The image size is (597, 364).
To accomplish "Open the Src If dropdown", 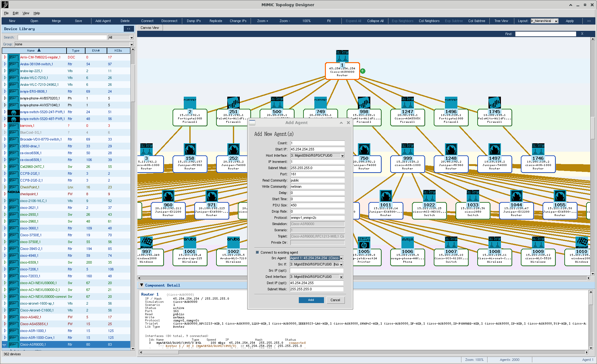I will click(341, 264).
